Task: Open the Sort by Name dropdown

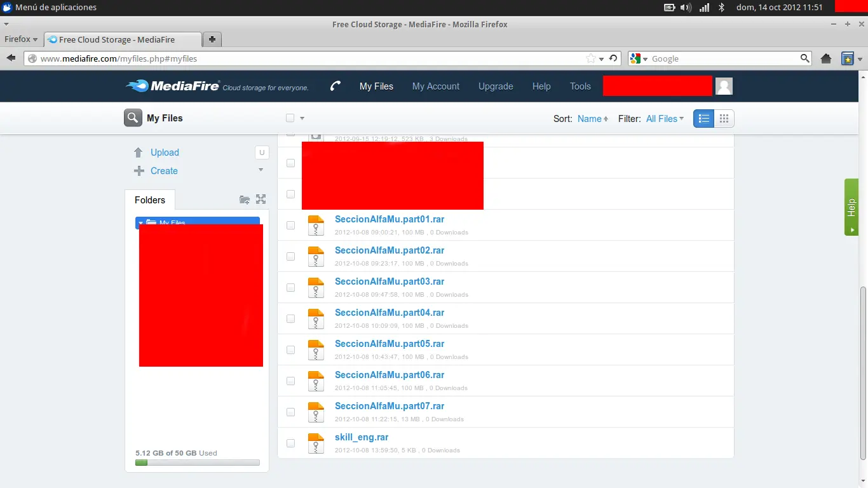Action: pos(593,119)
